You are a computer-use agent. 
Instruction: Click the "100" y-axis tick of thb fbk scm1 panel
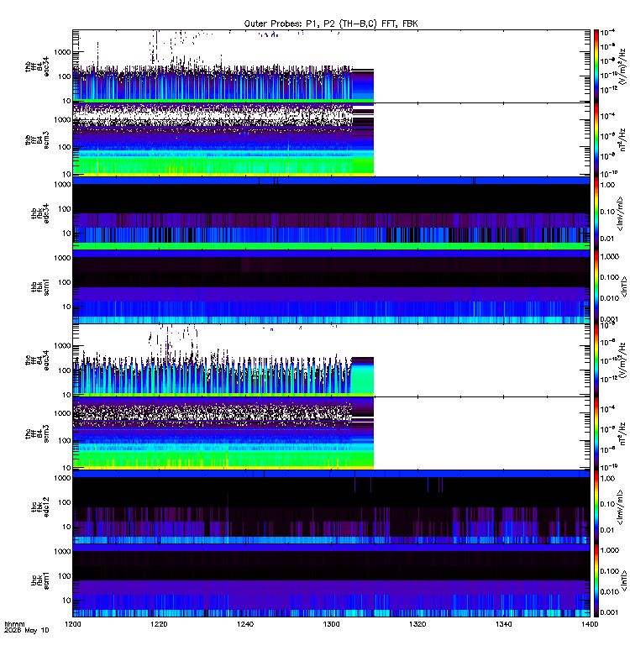[x=65, y=282]
